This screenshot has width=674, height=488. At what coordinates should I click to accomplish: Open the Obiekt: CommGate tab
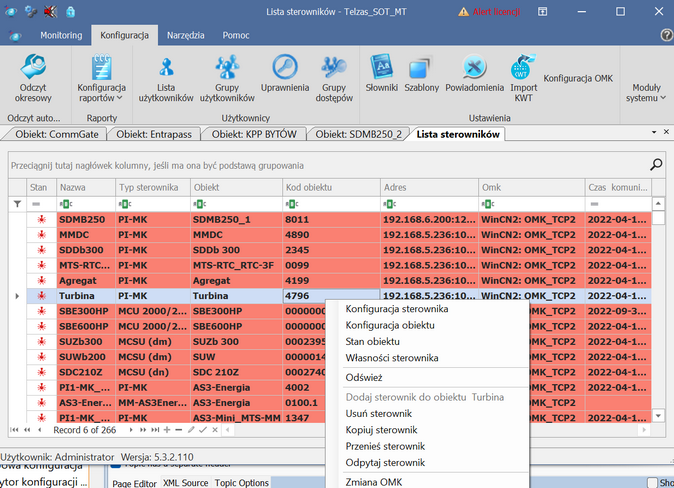[x=57, y=134]
